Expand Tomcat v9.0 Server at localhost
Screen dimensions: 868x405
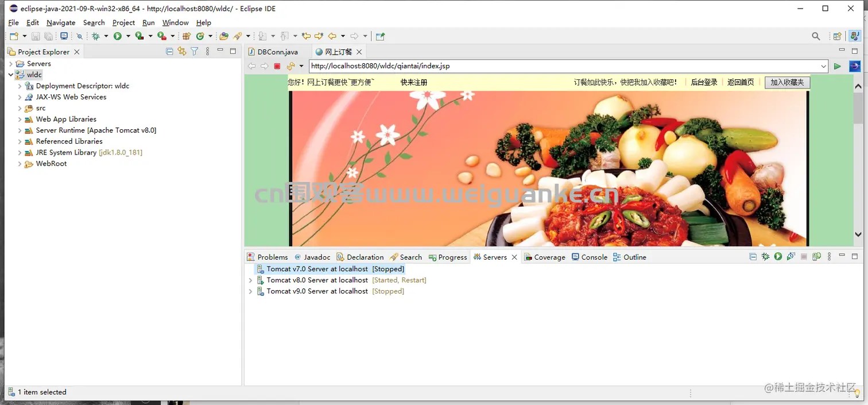249,291
